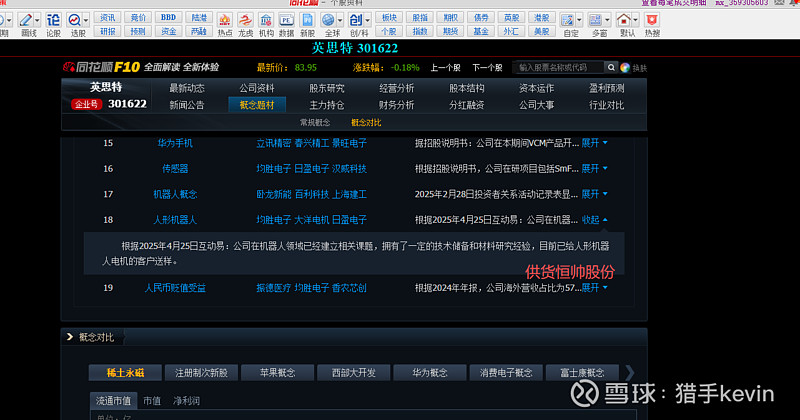Screen dimensions: 800x420
Task: Collapse the 人形机器人 row details
Action: pos(594,219)
